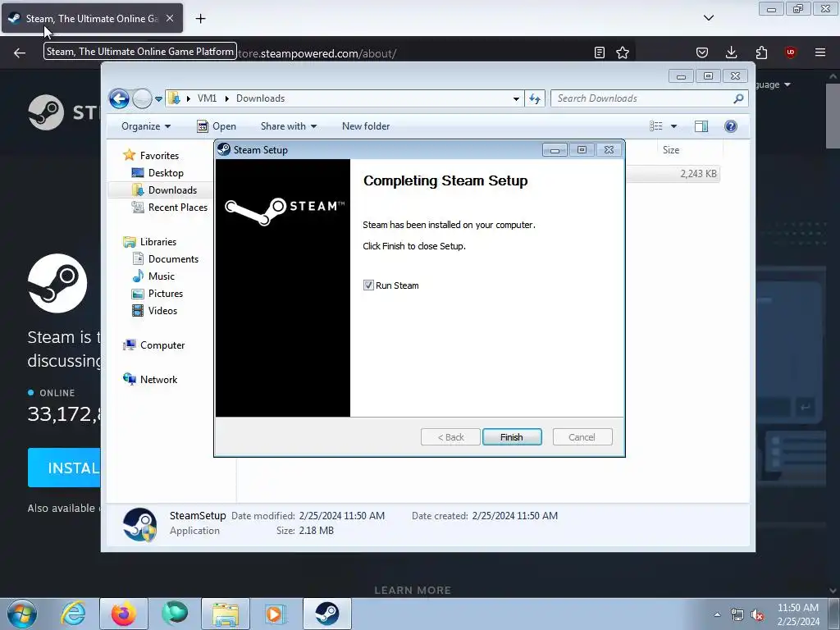Viewport: 840px width, 630px height.
Task: Bookmark this page with star icon
Action: 623,52
